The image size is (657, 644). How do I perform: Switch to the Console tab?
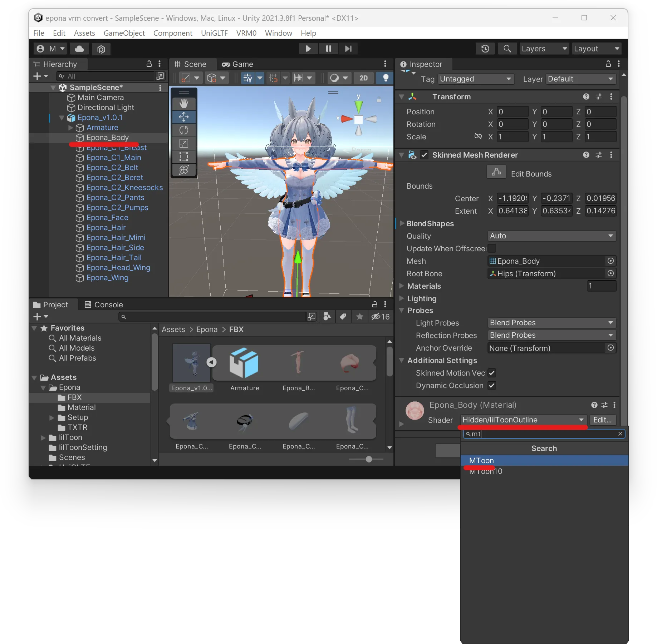(104, 305)
